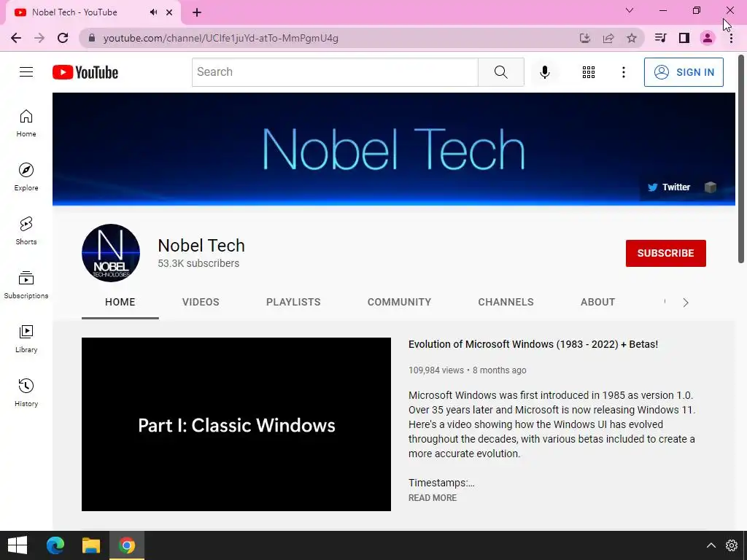Install app using address bar icon

[x=584, y=38]
